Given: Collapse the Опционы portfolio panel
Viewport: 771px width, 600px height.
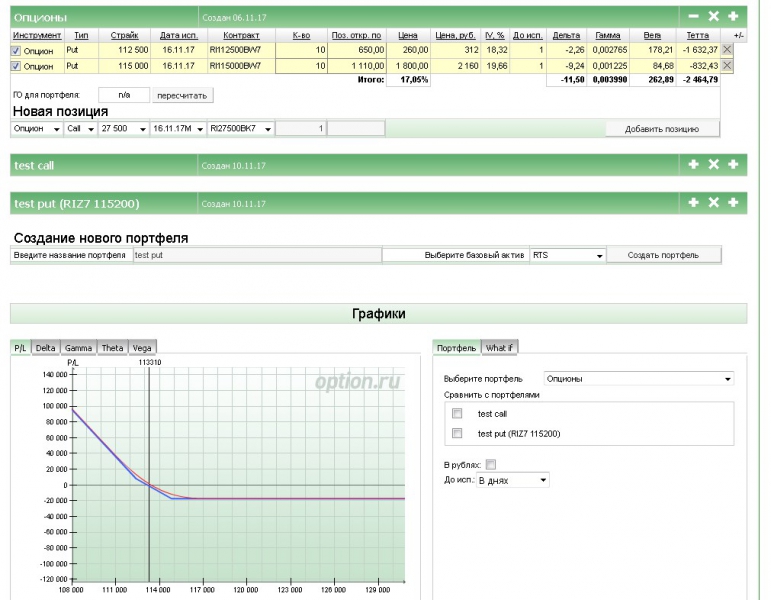Looking at the screenshot, I should [x=694, y=16].
